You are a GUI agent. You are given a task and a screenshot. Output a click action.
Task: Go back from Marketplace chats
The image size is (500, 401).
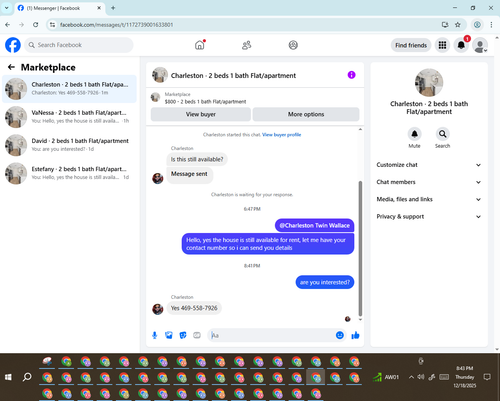11,67
